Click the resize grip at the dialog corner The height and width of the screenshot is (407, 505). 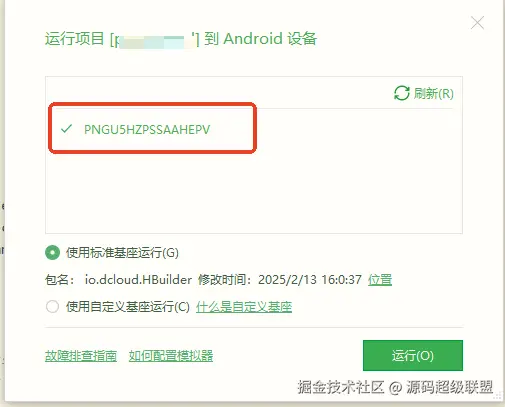tap(498, 396)
